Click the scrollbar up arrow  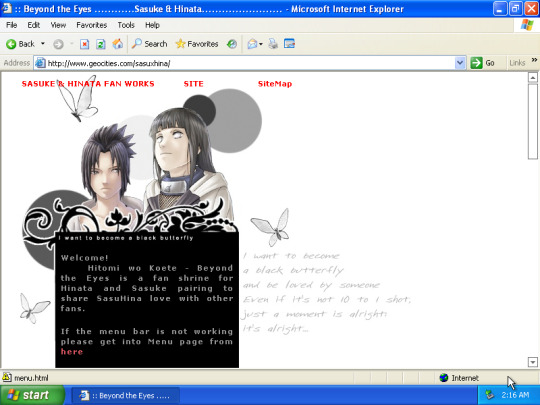tap(533, 77)
